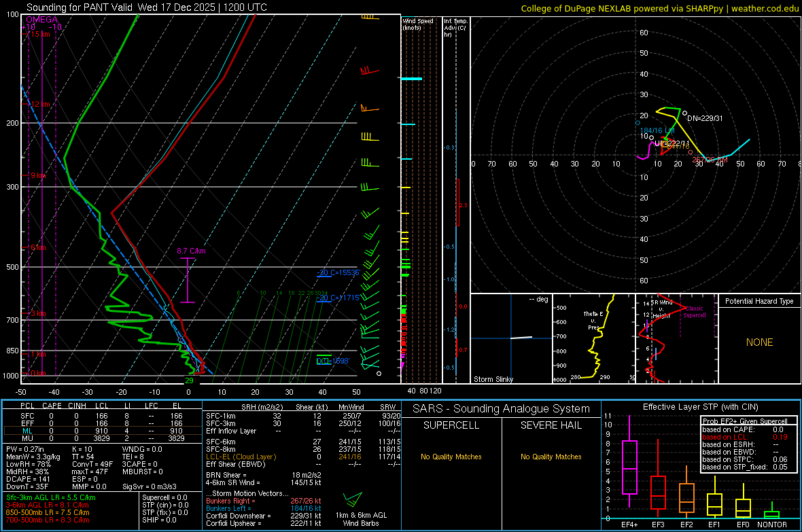Click the Bunkers right-mover circle by 267/26 RM
Viewport: 802px width, 532px height.
[691, 152]
